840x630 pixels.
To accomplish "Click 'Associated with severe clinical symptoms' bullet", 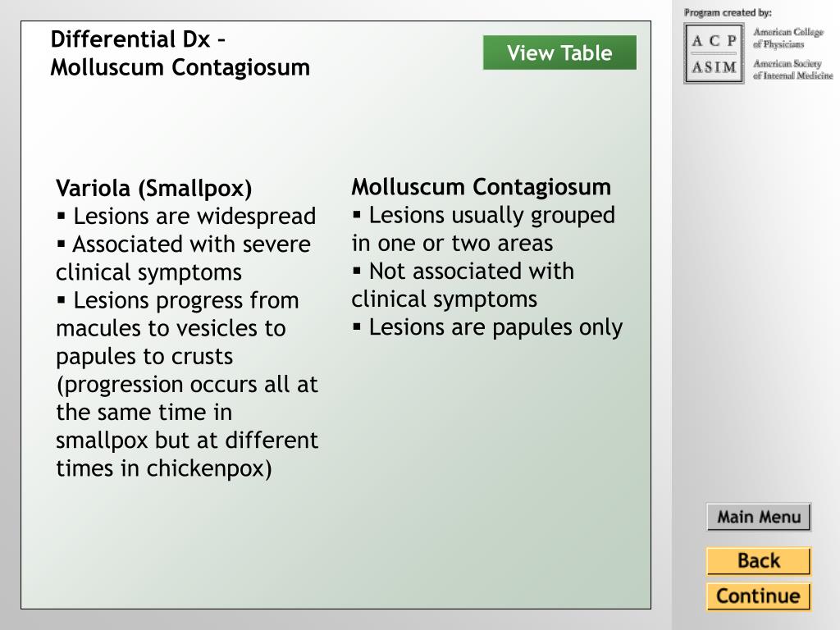I will [x=184, y=258].
